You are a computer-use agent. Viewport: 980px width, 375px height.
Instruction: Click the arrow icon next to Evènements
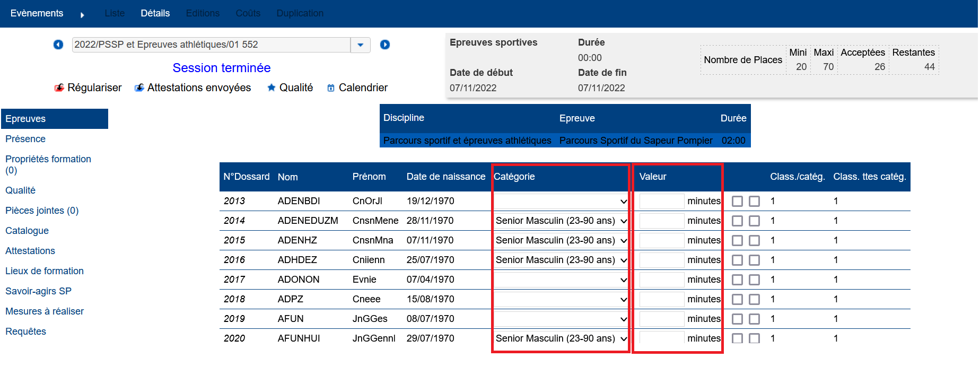pos(82,15)
